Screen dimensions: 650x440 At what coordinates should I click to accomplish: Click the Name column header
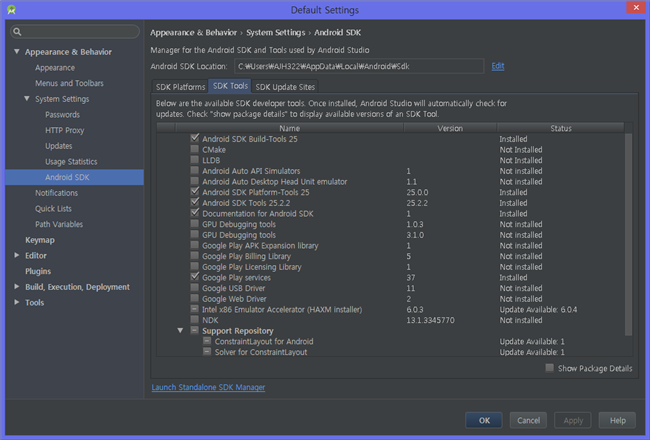click(289, 128)
